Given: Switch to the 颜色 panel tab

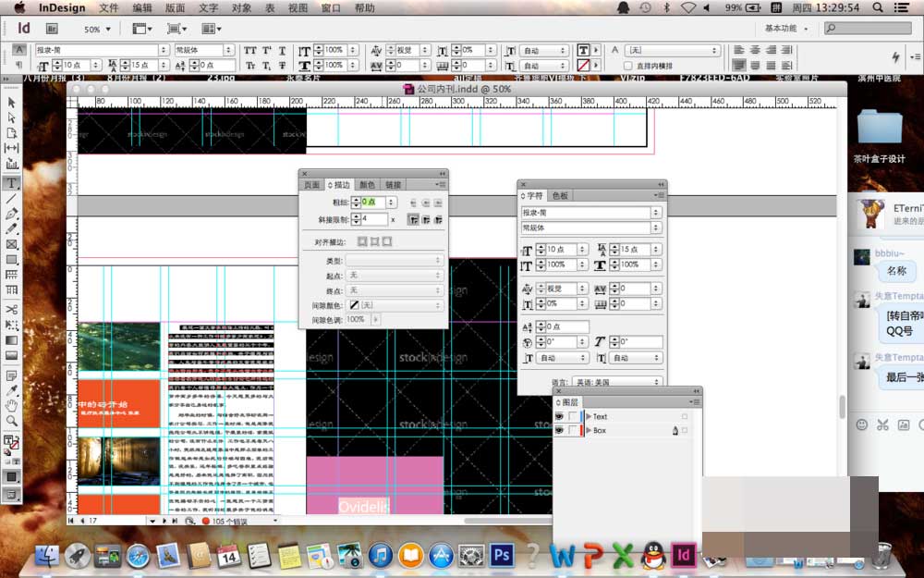Looking at the screenshot, I should click(368, 185).
